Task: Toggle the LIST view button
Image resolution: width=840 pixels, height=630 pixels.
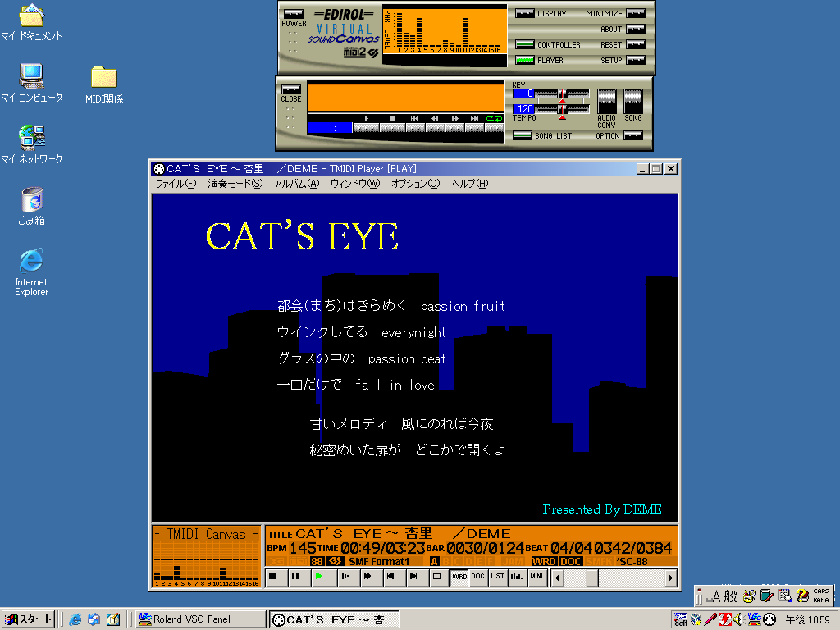Action: pos(497,577)
